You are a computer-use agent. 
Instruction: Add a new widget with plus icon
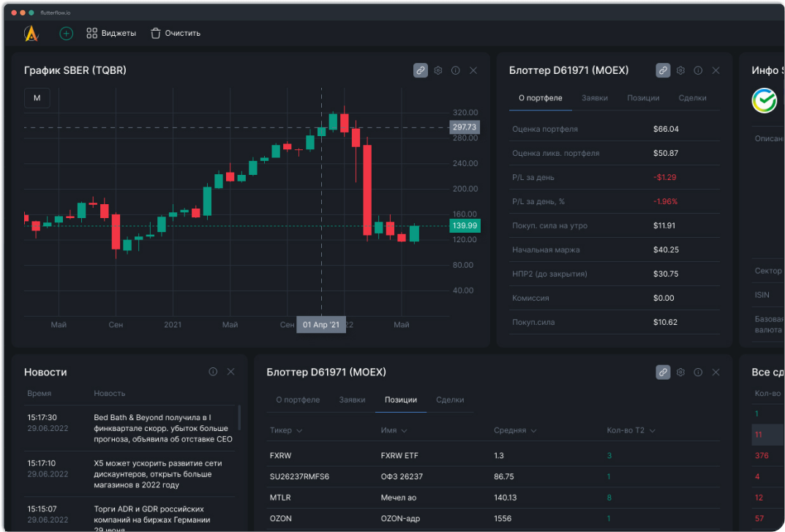click(66, 34)
